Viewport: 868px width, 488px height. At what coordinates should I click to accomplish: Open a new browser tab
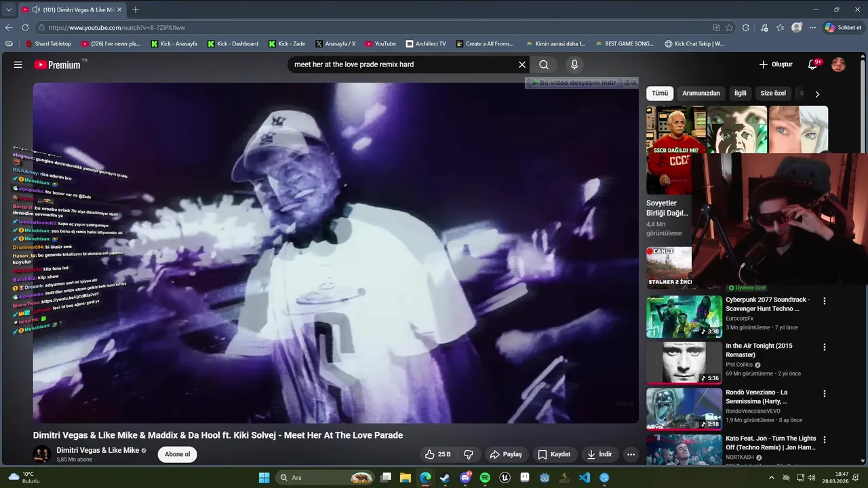136,9
